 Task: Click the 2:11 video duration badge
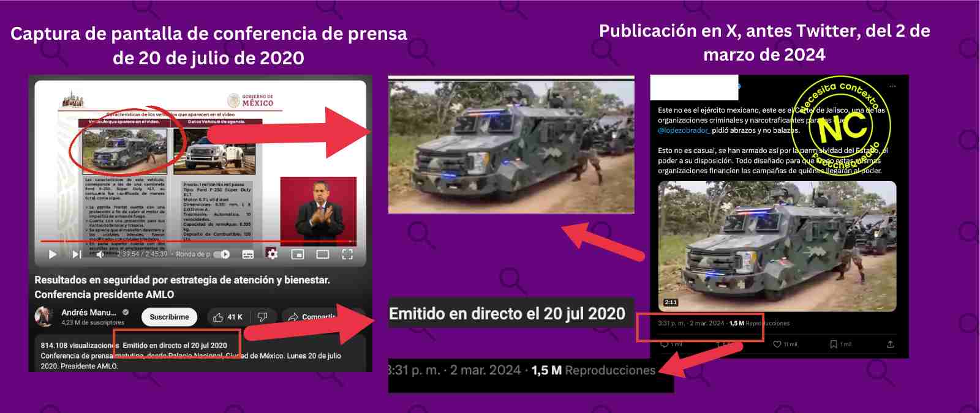[670, 302]
